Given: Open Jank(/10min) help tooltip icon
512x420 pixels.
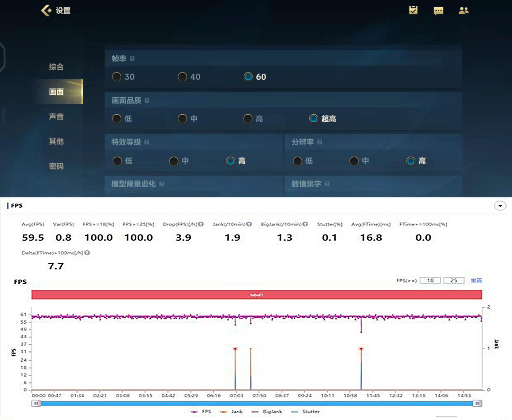Looking at the screenshot, I should (249, 224).
